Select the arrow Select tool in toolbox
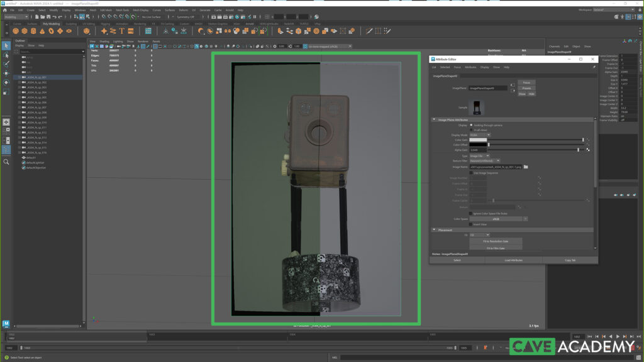 6,46
